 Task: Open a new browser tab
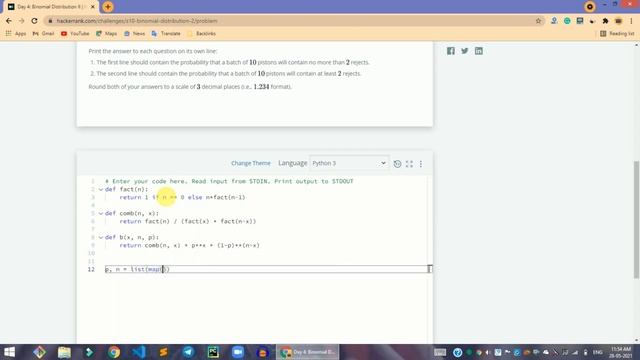[x=108, y=7]
